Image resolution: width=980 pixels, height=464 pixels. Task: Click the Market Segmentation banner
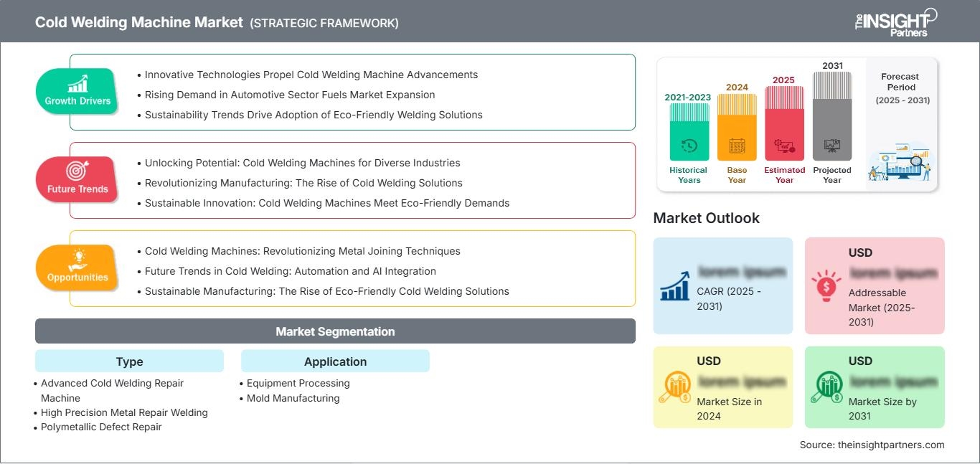point(335,331)
